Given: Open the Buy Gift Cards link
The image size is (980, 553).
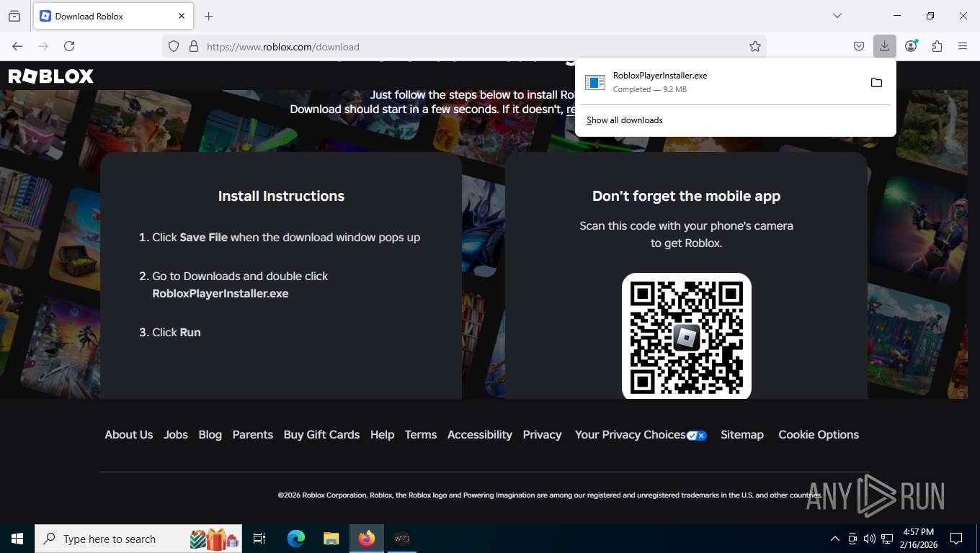Looking at the screenshot, I should (x=321, y=435).
